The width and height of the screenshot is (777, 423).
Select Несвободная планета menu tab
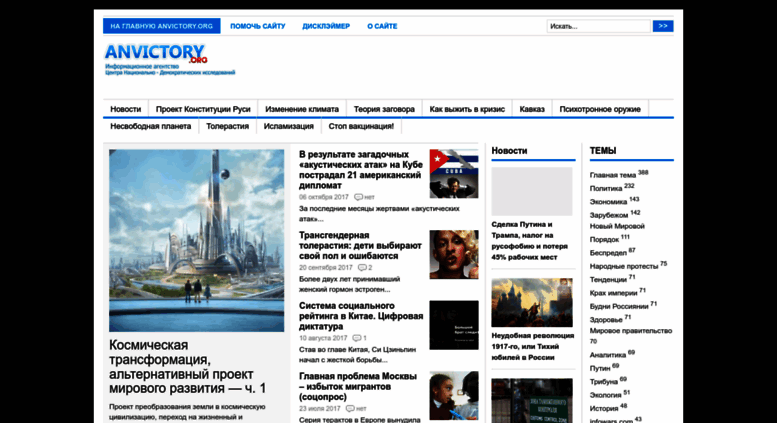pos(151,126)
